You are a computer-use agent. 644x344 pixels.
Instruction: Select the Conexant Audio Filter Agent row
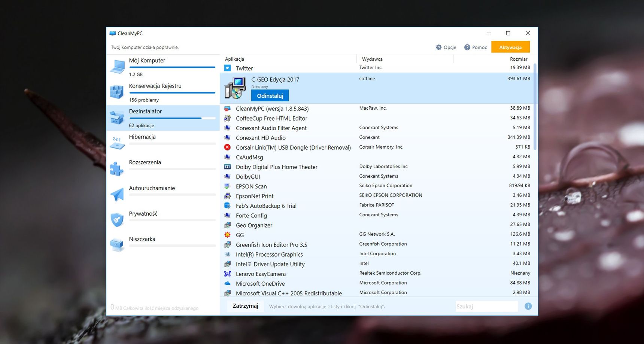click(377, 128)
